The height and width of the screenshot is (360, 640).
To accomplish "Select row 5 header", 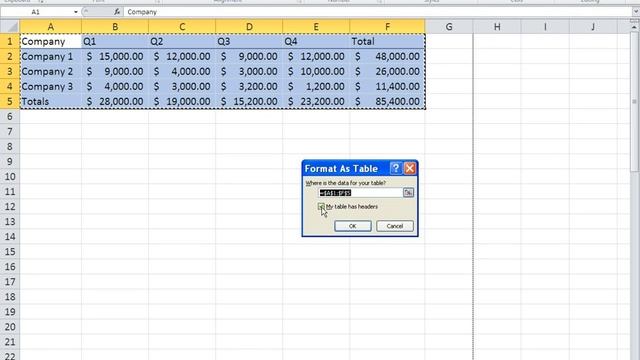I will [x=10, y=101].
